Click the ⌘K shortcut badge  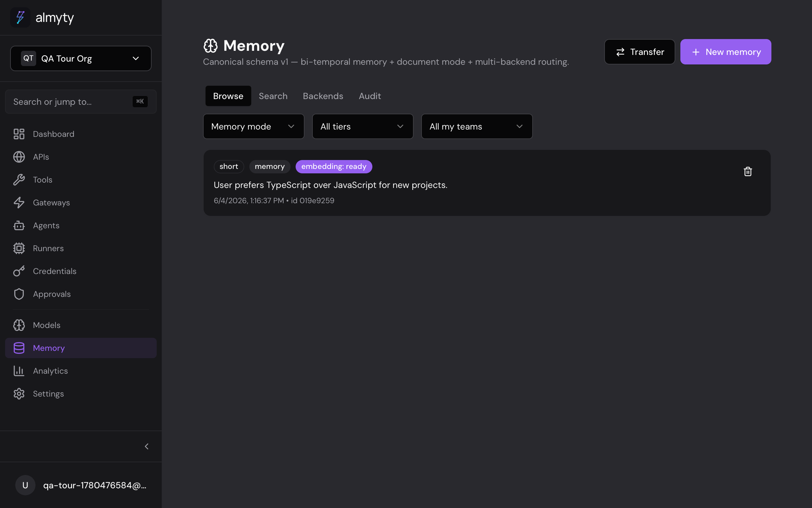click(140, 102)
